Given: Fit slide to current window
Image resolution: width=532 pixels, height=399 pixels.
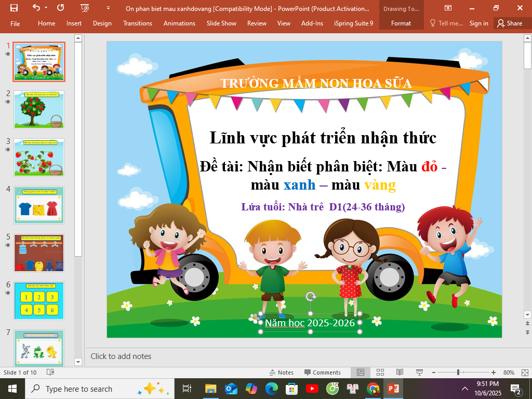Looking at the screenshot, I should pos(524,373).
